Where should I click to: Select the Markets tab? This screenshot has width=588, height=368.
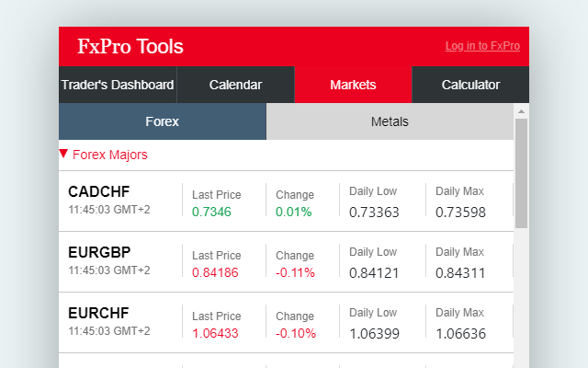tap(353, 85)
